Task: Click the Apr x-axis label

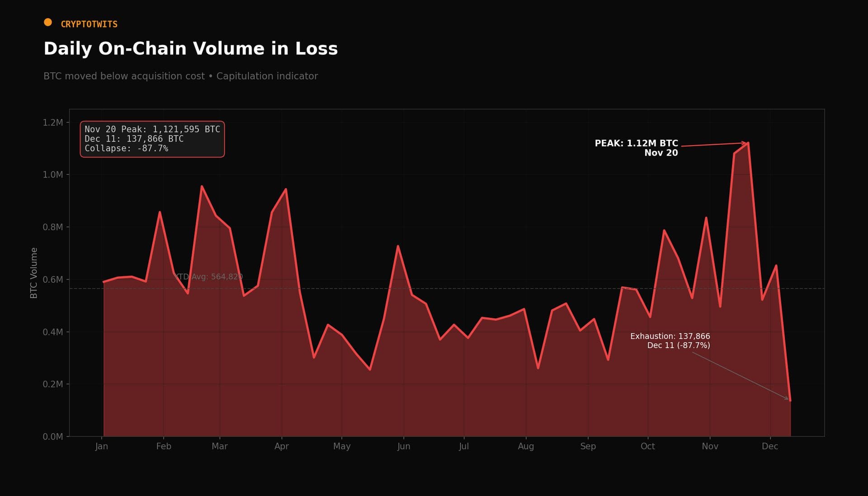Action: coord(282,446)
